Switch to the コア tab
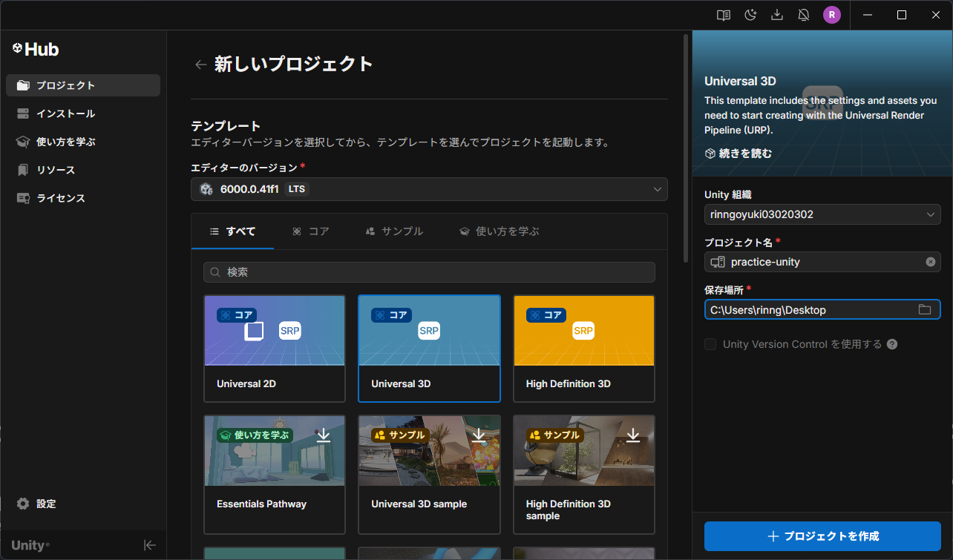The height and width of the screenshot is (560, 953). (x=310, y=231)
